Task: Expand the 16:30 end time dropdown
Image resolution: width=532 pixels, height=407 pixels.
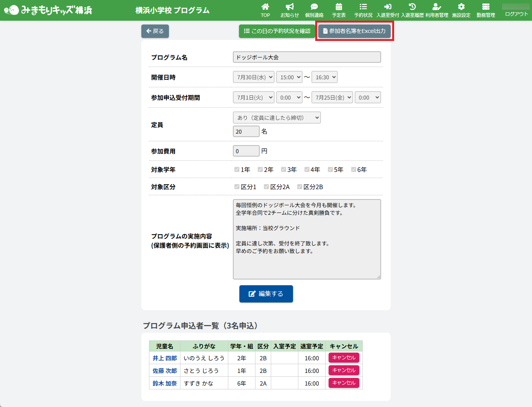Action: [324, 77]
